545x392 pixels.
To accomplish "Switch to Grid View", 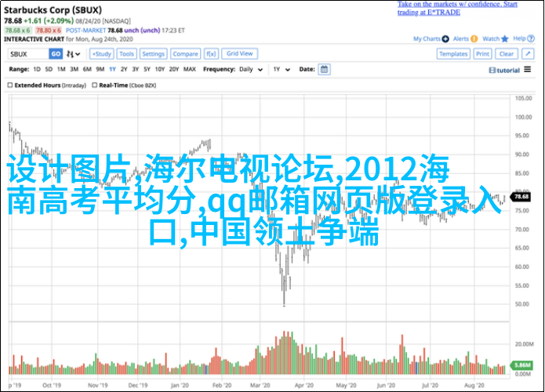I will click(x=239, y=53).
